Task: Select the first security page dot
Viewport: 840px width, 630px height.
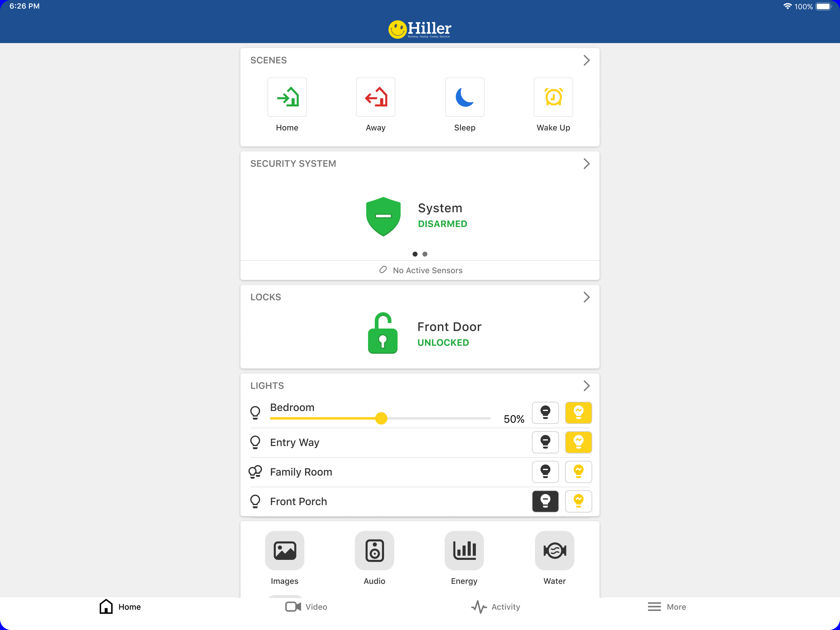Action: click(415, 254)
